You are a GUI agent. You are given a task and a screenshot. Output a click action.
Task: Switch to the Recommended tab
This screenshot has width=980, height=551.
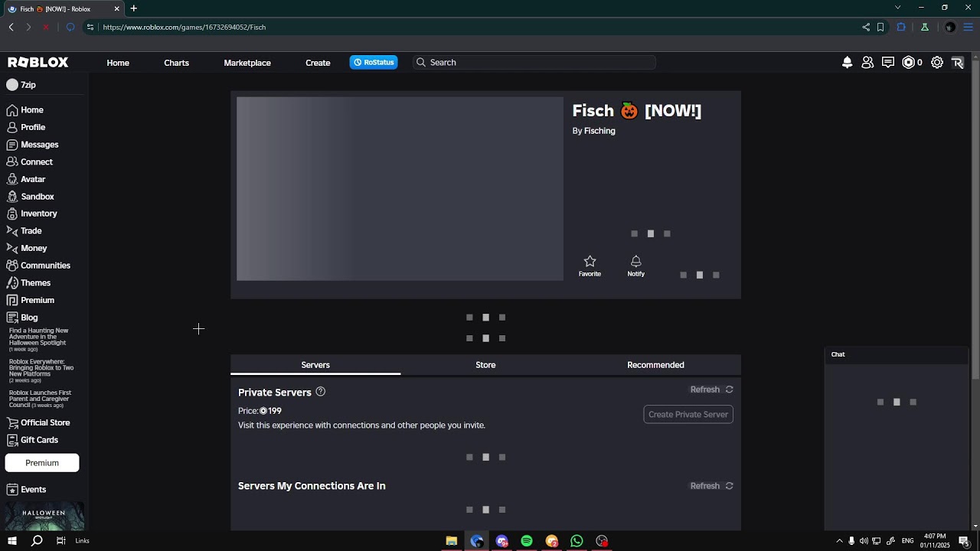click(655, 365)
